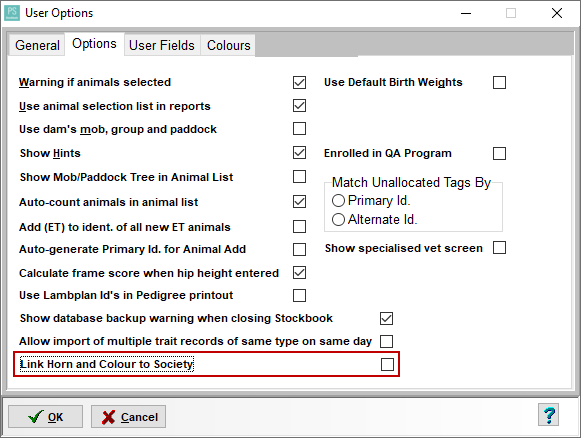Image resolution: width=581 pixels, height=438 pixels.
Task: Click the blue question mark help icon
Action: tap(548, 415)
